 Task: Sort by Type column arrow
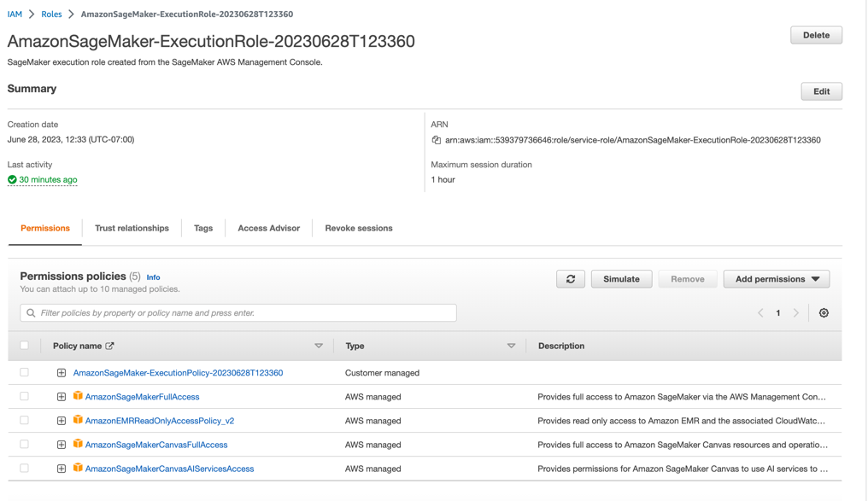pos(511,346)
